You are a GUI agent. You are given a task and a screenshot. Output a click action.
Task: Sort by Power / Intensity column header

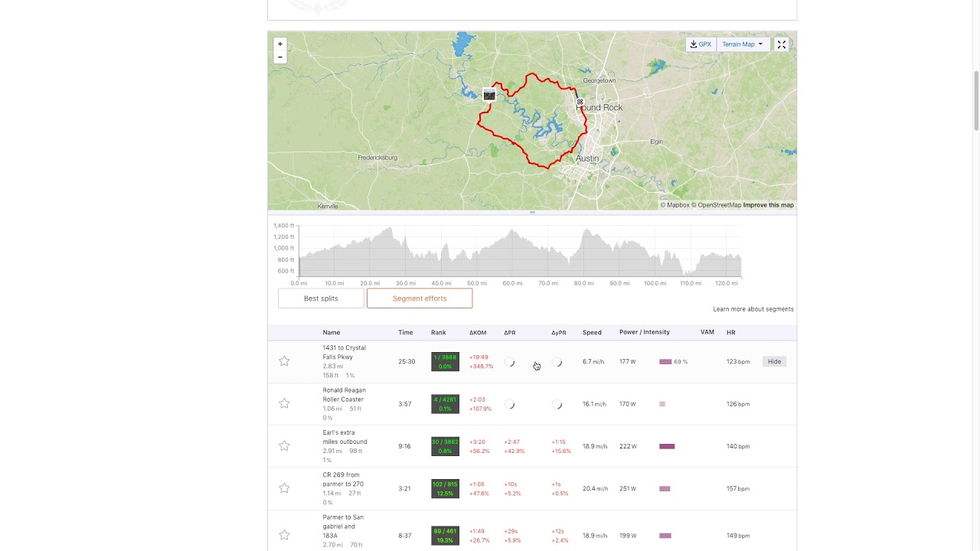(x=645, y=332)
